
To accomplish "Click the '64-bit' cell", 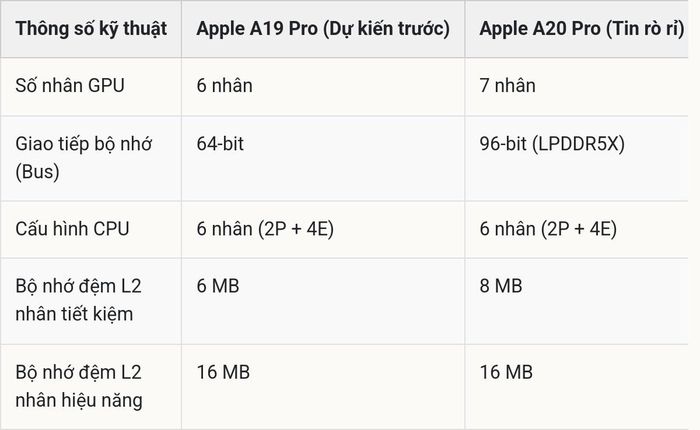I will point(221,144).
